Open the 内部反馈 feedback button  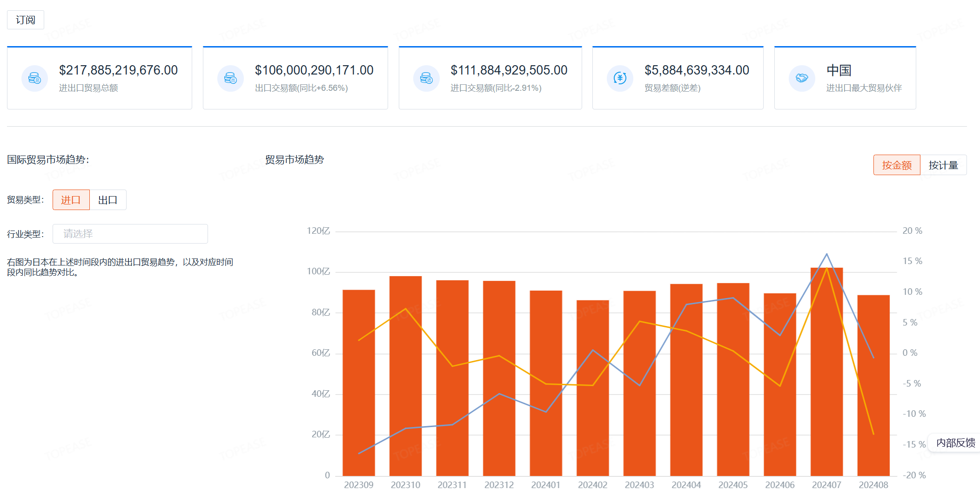click(955, 443)
